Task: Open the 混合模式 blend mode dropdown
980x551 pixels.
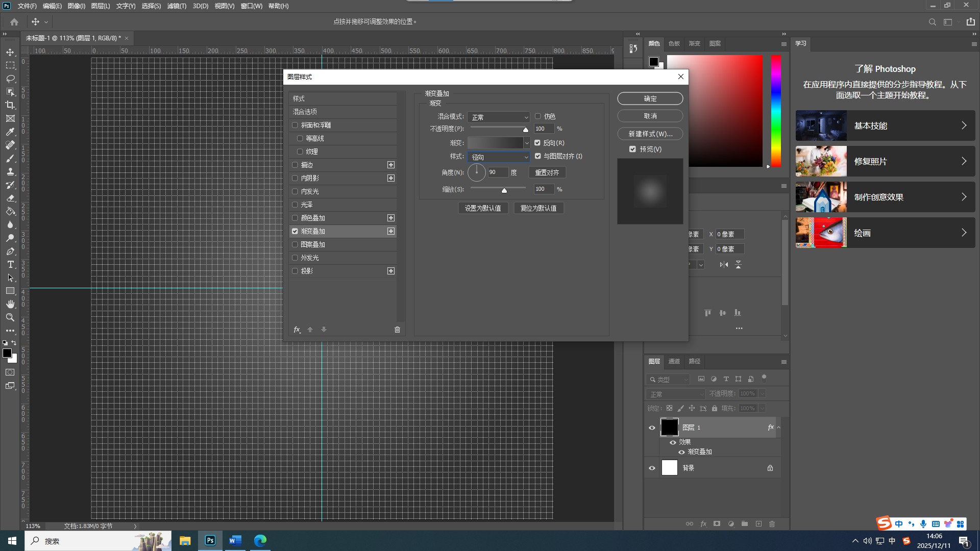Action: point(499,117)
